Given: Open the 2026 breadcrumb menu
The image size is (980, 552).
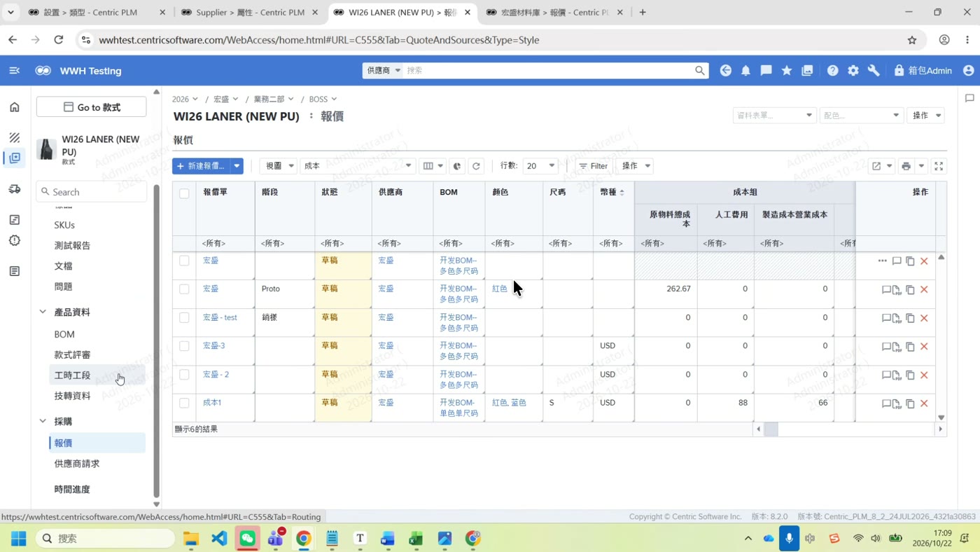Looking at the screenshot, I should tap(185, 99).
